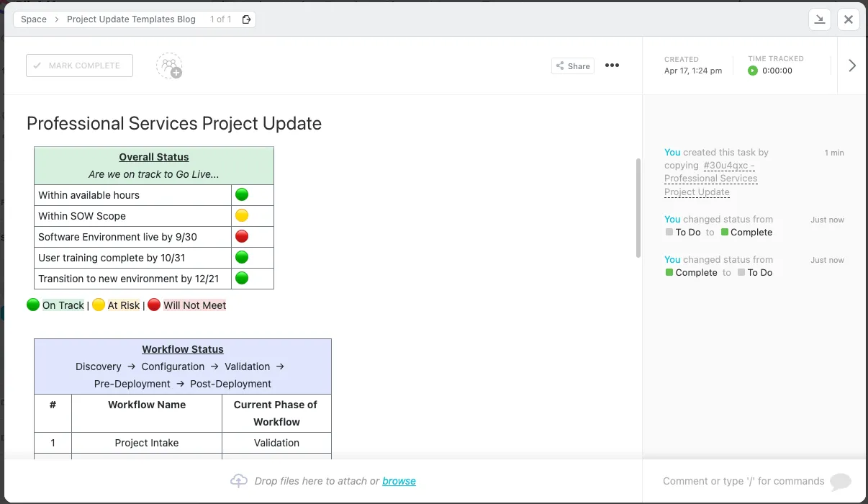The image size is (868, 504).
Task: Click the yellow At Risk legend circle
Action: [99, 305]
